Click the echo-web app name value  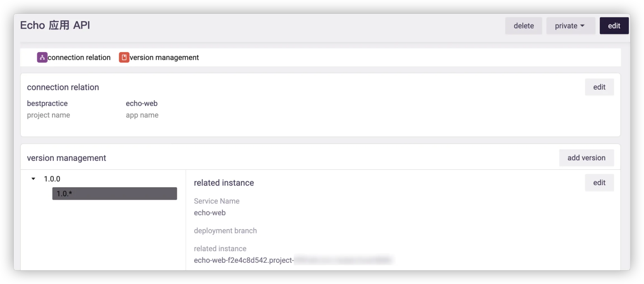141,103
